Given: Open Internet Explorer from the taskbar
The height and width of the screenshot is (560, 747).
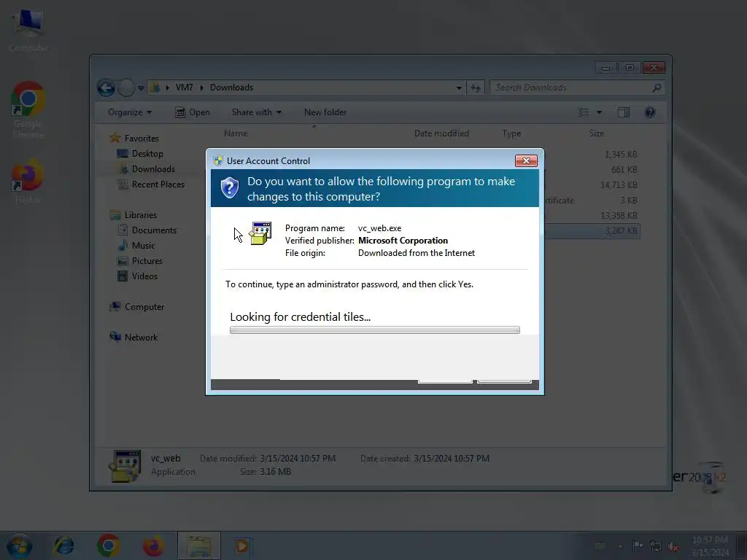Looking at the screenshot, I should click(64, 545).
